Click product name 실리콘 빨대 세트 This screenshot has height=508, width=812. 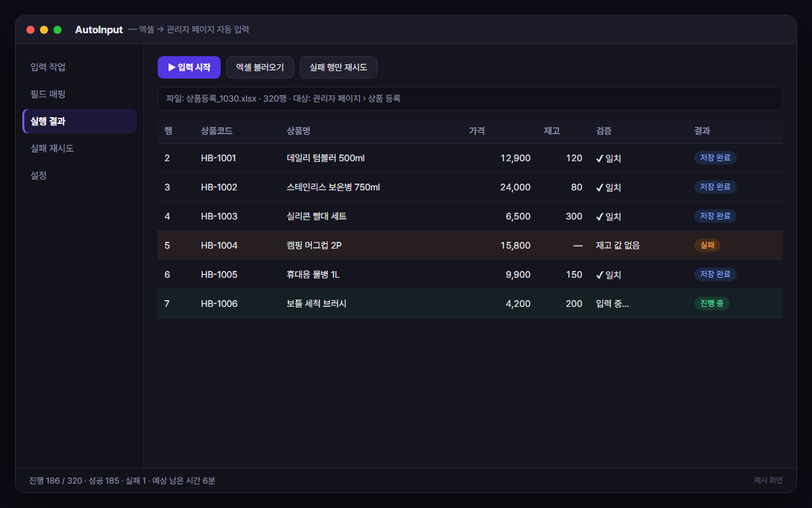[317, 216]
